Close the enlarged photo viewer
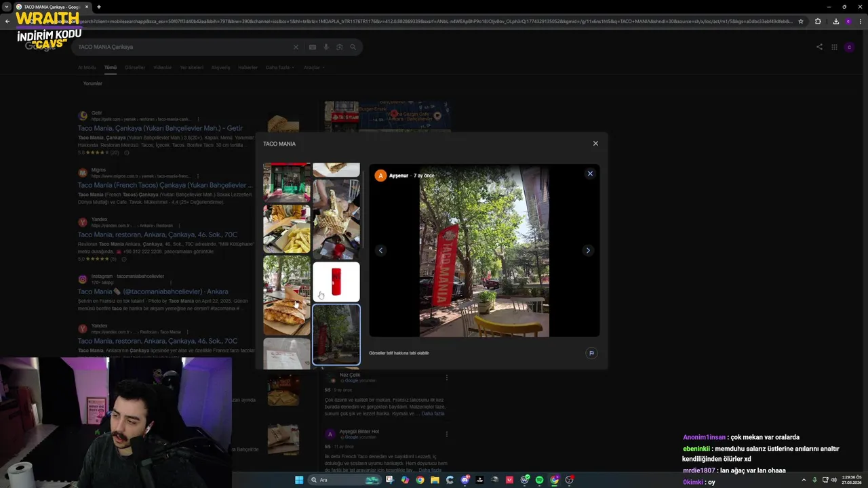The width and height of the screenshot is (868, 488). (590, 174)
